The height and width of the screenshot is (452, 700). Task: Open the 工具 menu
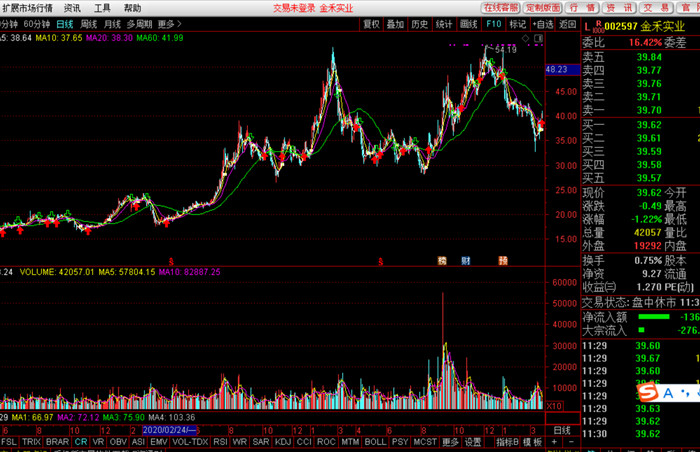pos(102,7)
